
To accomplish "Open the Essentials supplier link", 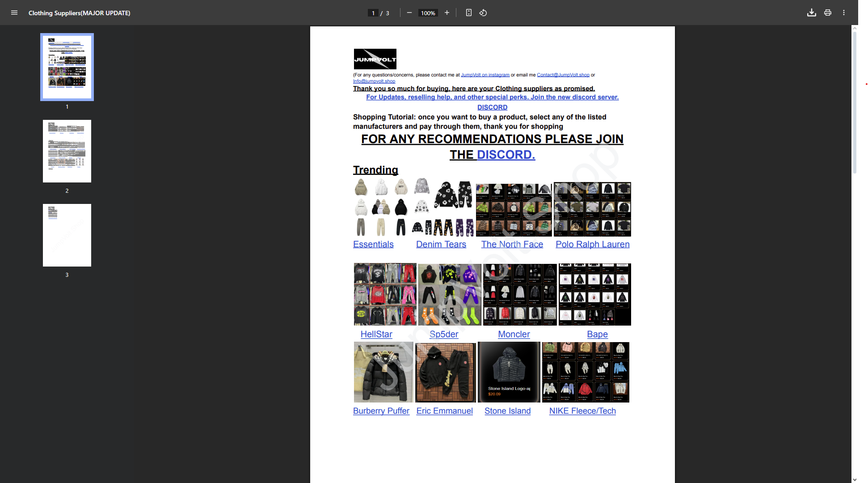I will pyautogui.click(x=373, y=245).
